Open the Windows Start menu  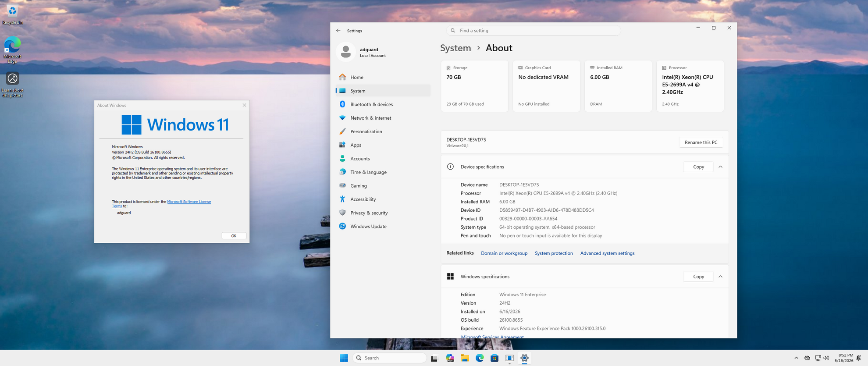point(344,358)
